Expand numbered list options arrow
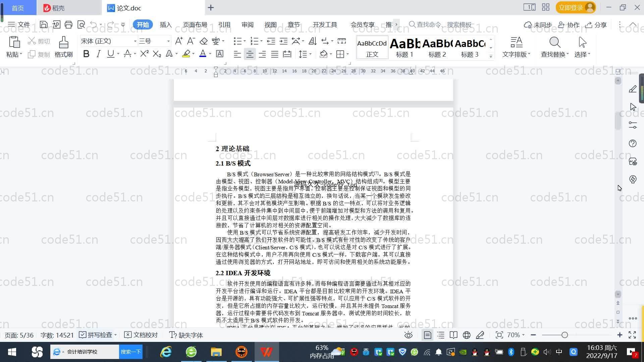Screen dimensions: 644x362 (261, 41)
